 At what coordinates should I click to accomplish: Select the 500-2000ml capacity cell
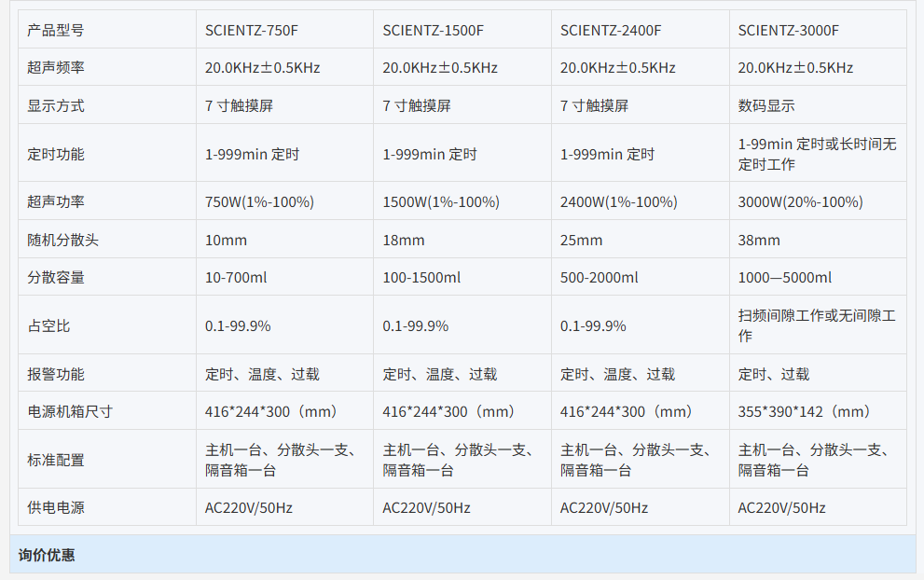coord(599,278)
